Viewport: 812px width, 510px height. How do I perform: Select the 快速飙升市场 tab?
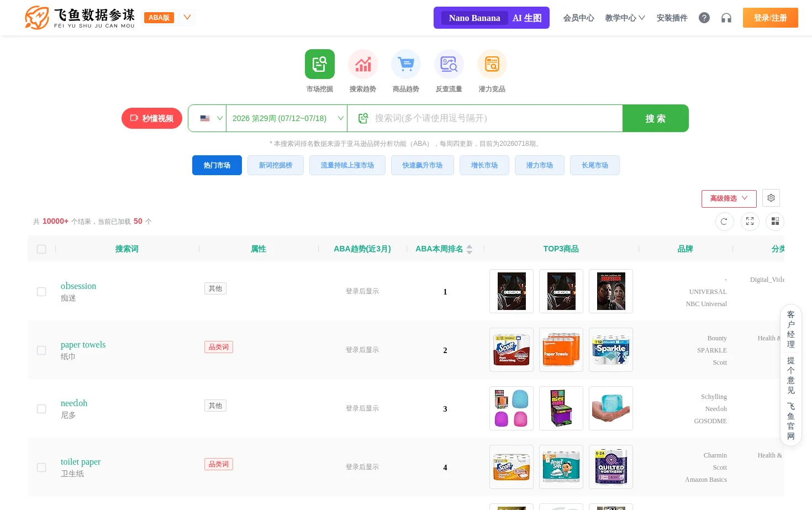coord(423,165)
